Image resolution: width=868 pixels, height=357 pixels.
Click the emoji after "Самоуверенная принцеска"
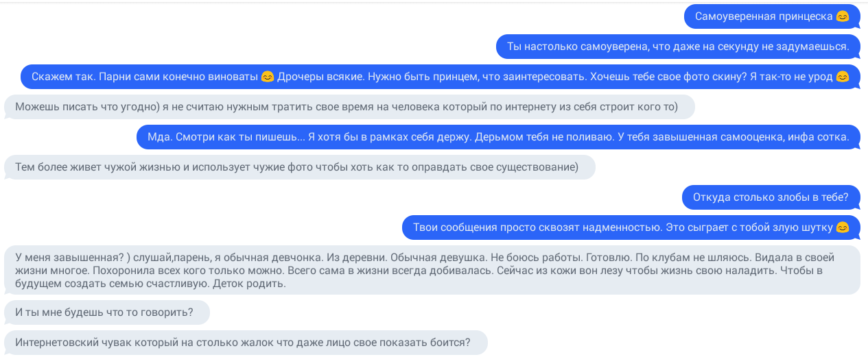coord(843,16)
